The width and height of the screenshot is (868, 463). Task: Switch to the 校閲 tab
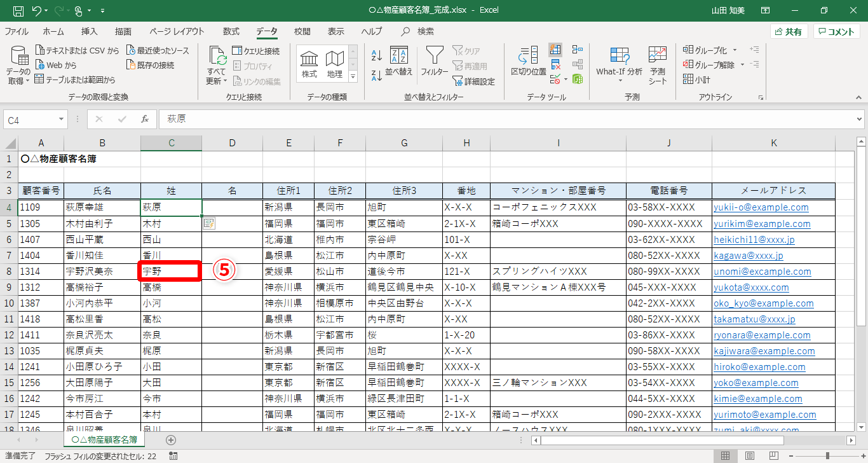[302, 32]
